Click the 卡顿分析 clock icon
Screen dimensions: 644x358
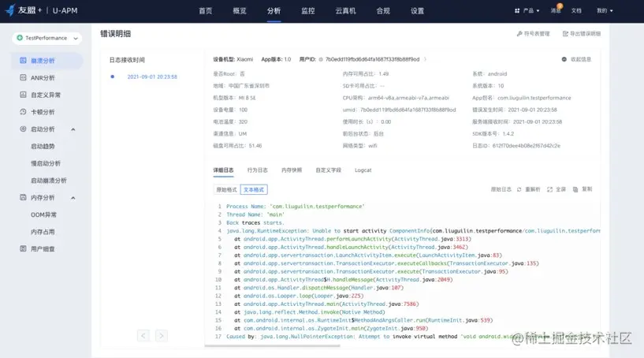click(23, 112)
